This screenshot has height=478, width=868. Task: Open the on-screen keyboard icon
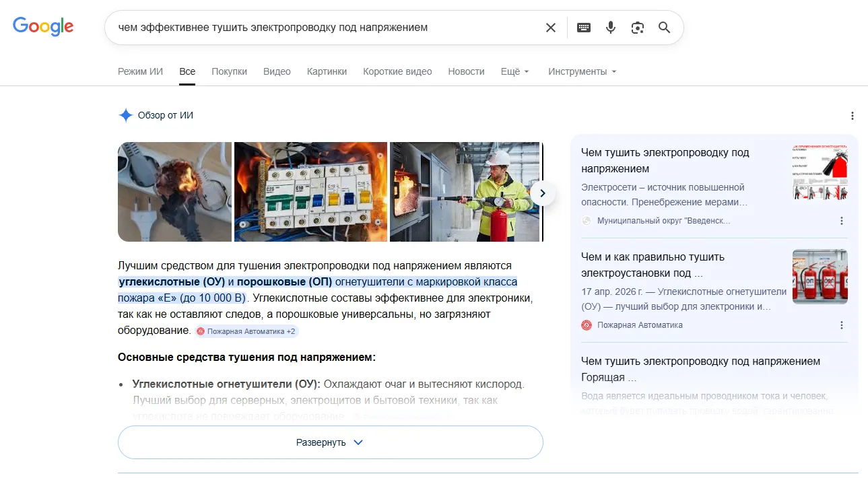(x=584, y=28)
